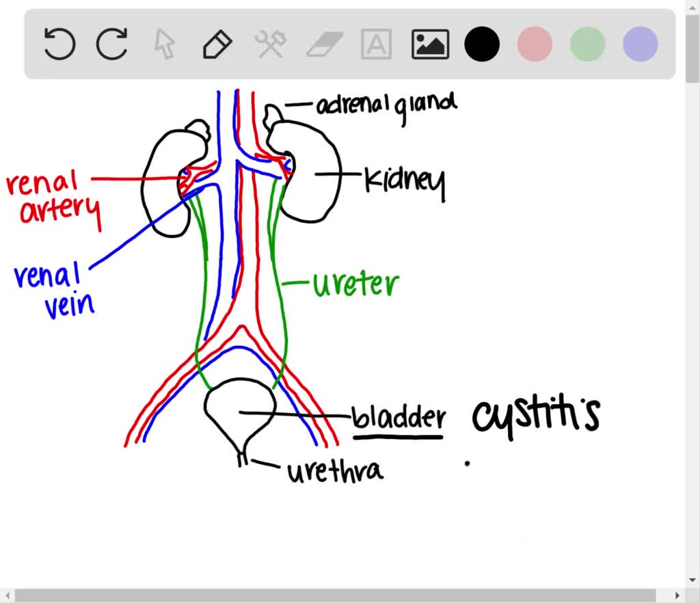
Task: Select the black ink color
Action: tap(482, 44)
